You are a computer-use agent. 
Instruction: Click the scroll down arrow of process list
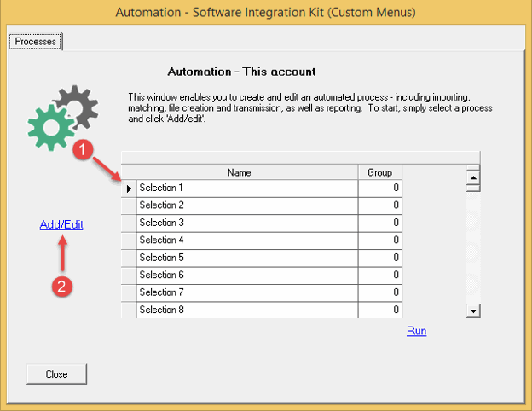473,310
